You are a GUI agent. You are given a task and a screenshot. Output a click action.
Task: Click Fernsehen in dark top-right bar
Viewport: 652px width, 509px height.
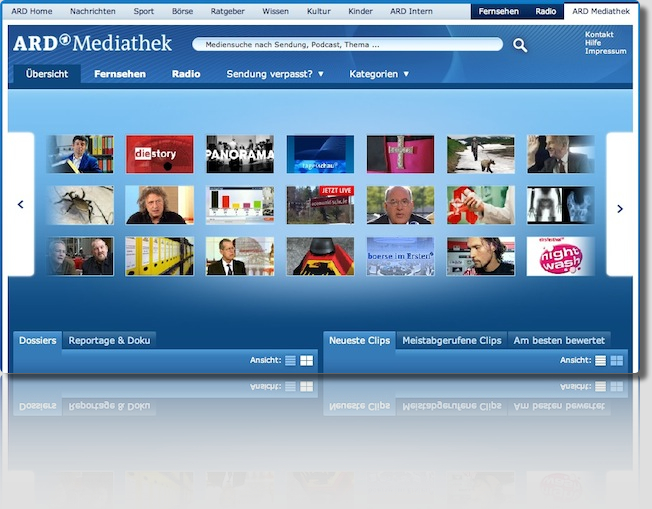(x=498, y=11)
